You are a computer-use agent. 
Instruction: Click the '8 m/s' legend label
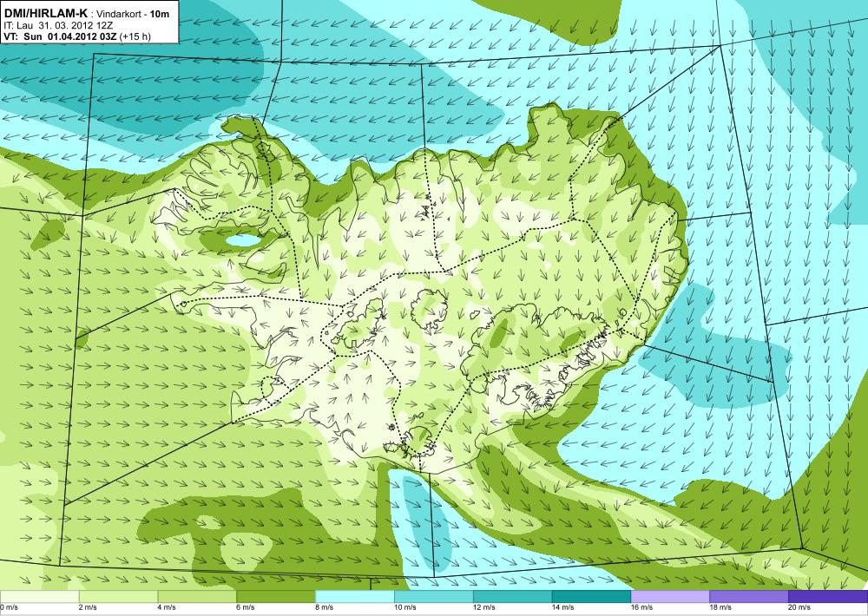[325, 607]
